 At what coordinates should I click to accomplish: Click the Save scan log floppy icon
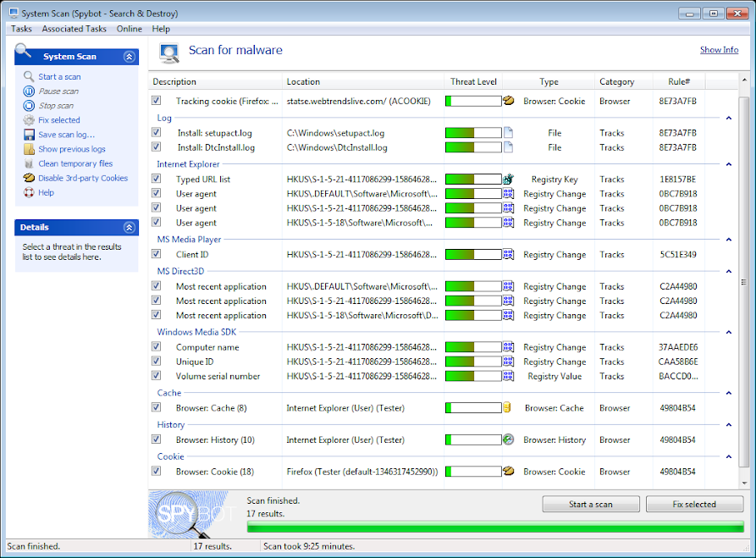(x=29, y=135)
